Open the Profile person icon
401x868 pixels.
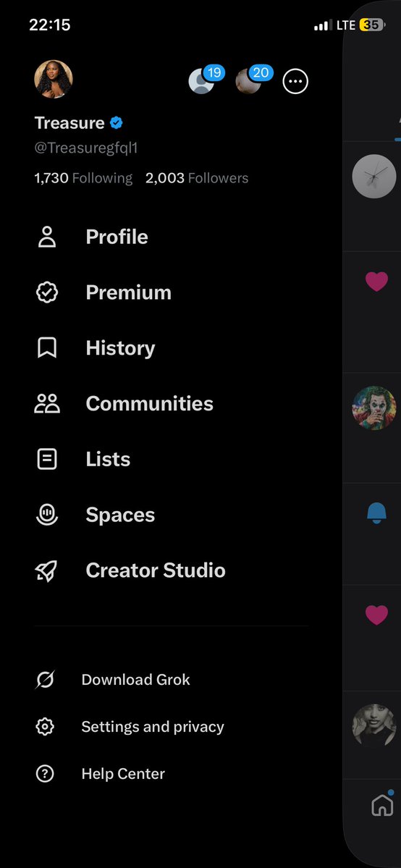(47, 237)
